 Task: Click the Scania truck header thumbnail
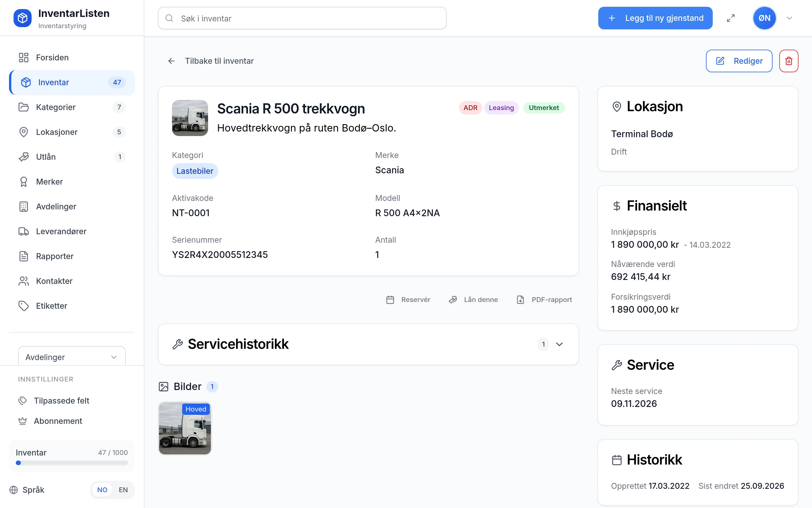point(190,118)
